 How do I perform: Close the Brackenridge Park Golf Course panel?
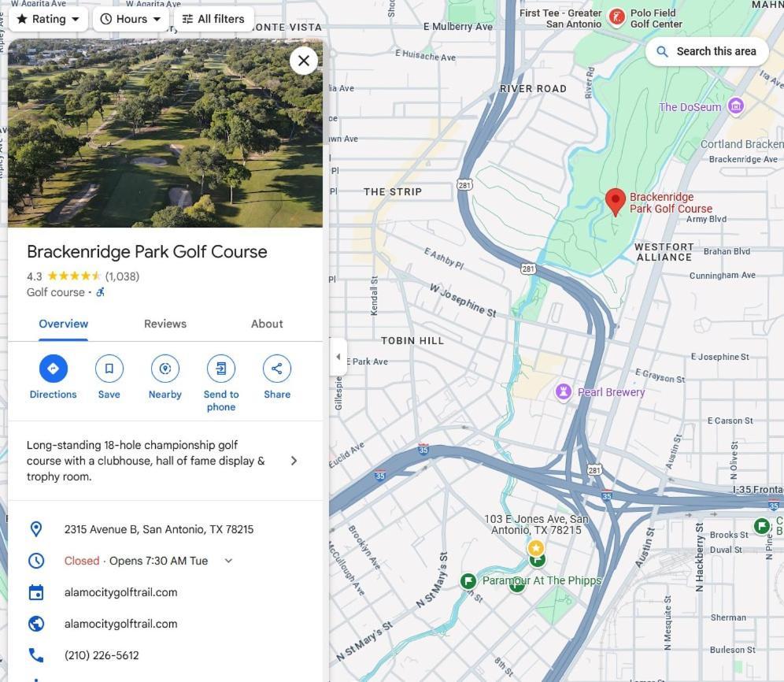tap(304, 61)
